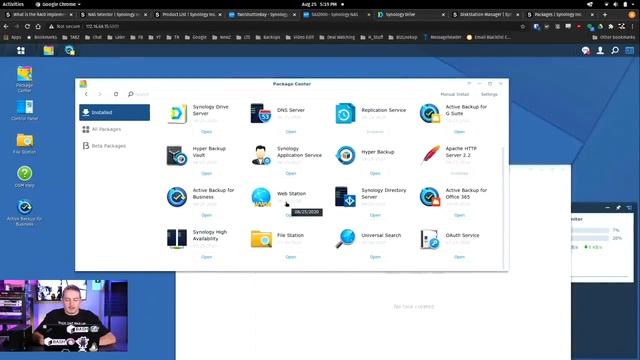Bookmark this page with star icon
Screen dimensions: 640x360
522,26
